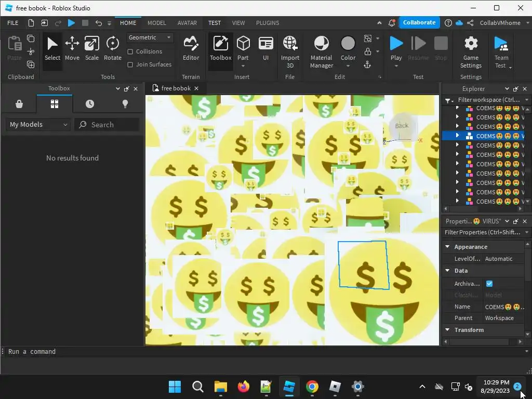Open the My Models dropdown
532x399 pixels.
[38, 125]
